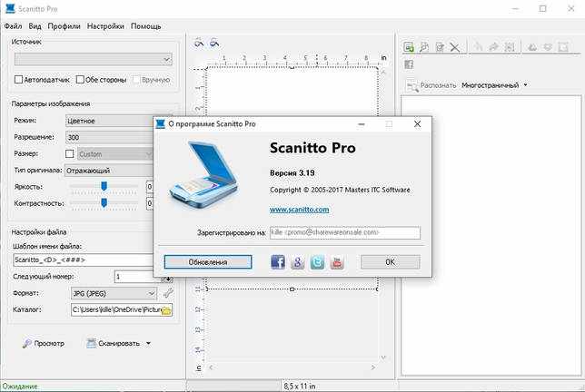Open the Вид menu
Viewport: 585px width, 392px height.
35,26
